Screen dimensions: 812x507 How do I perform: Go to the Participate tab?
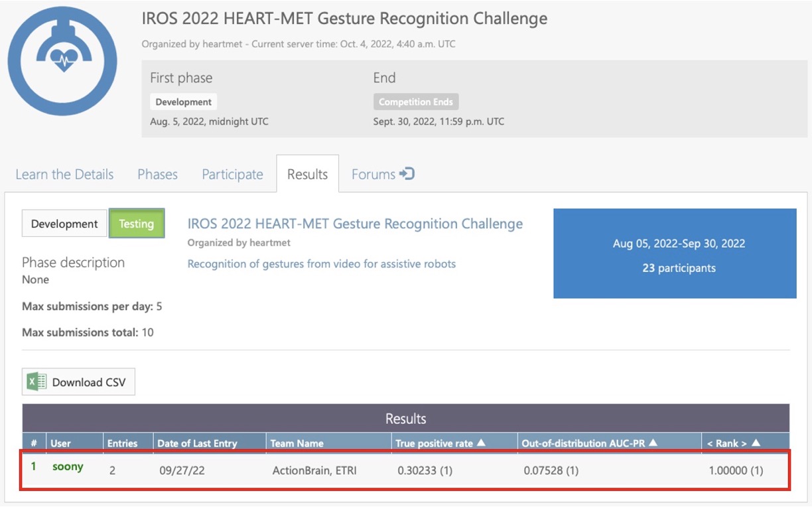(232, 175)
